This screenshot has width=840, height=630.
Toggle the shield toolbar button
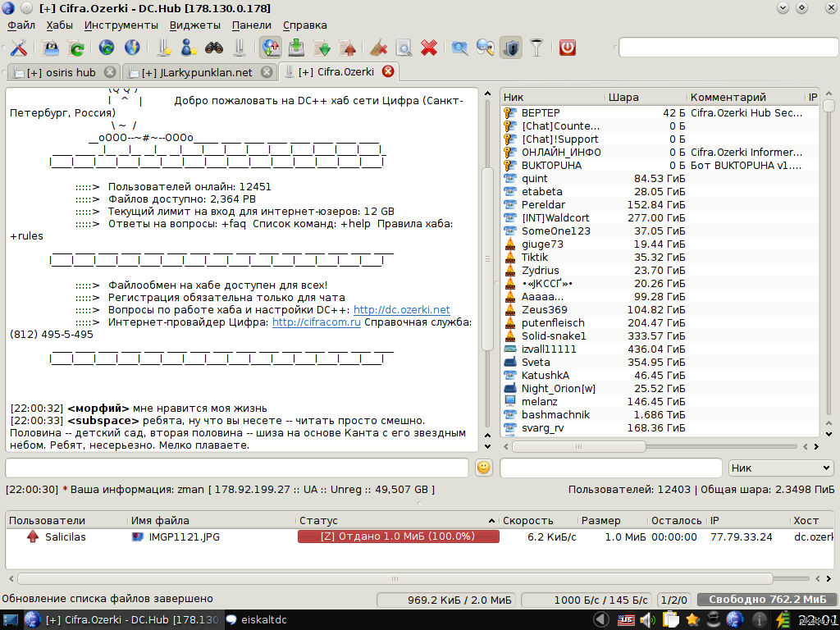(x=510, y=48)
